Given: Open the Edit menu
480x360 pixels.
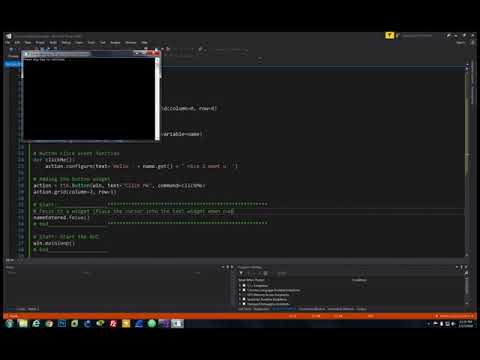Looking at the screenshot, I should coord(17,43).
